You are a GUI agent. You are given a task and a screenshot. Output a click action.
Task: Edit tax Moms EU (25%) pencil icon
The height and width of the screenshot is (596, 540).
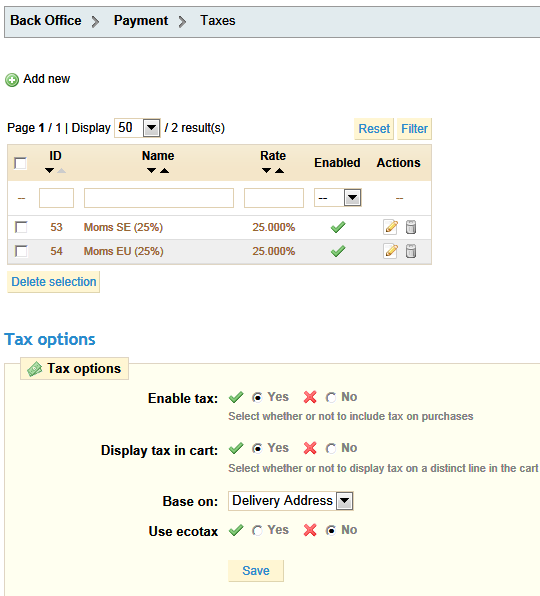(x=391, y=251)
